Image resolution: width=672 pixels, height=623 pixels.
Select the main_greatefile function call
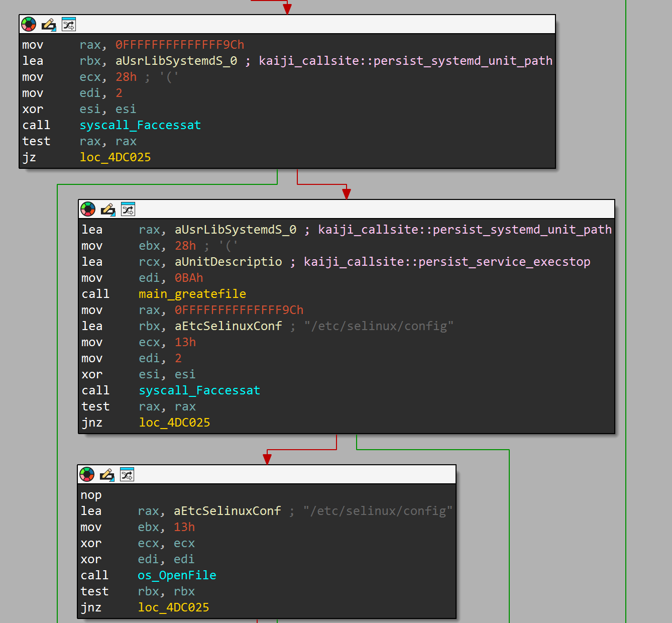point(192,294)
